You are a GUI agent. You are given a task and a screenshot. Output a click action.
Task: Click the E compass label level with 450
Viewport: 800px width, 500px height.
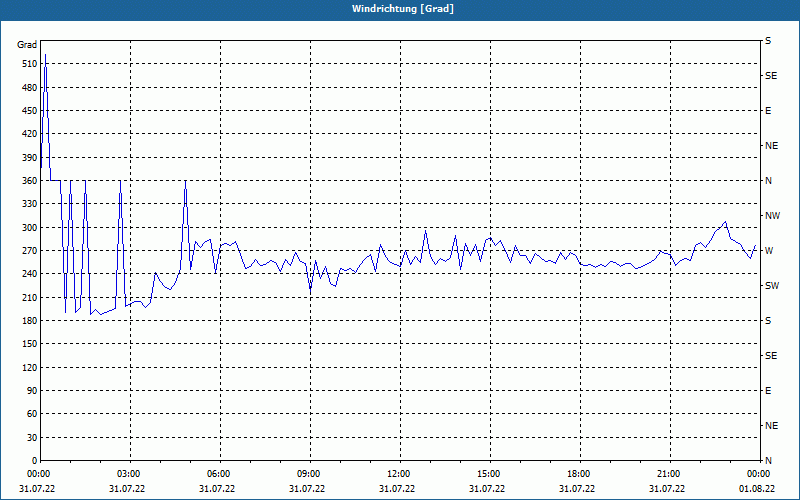pyautogui.click(x=768, y=111)
